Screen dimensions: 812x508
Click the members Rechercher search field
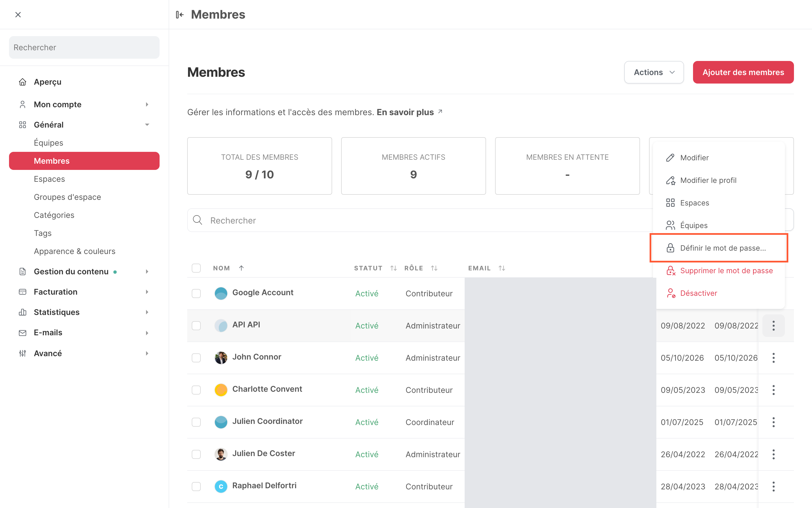420,220
